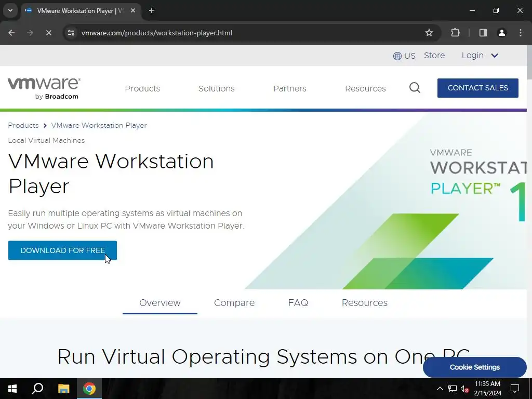The width and height of the screenshot is (532, 399).
Task: Switch to the Compare tab
Action: pos(234,303)
